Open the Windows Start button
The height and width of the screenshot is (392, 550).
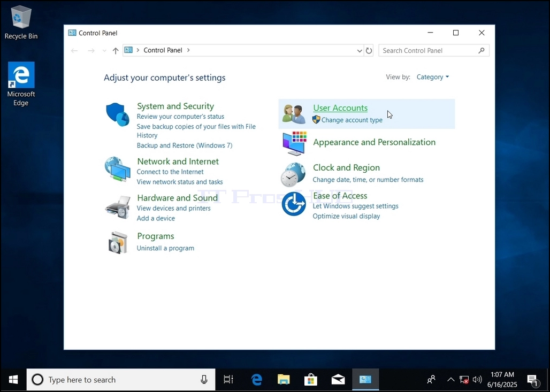point(13,379)
